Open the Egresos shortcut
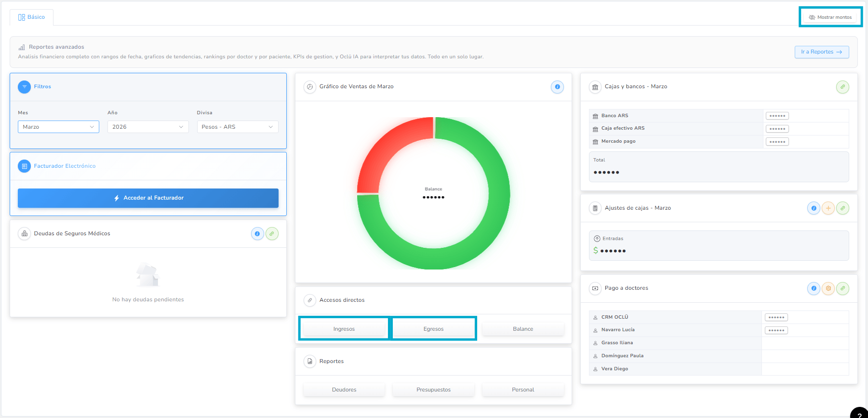868x418 pixels. [434, 329]
